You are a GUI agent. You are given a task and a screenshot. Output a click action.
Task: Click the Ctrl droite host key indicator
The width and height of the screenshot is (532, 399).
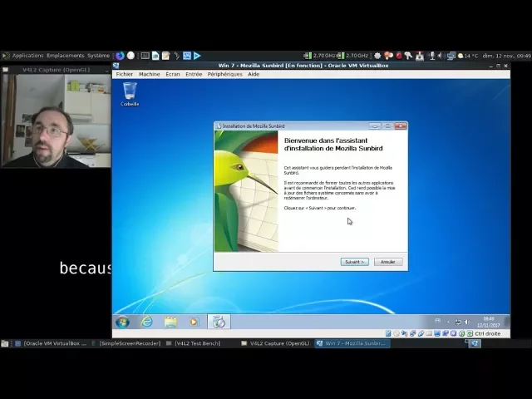[x=488, y=334]
